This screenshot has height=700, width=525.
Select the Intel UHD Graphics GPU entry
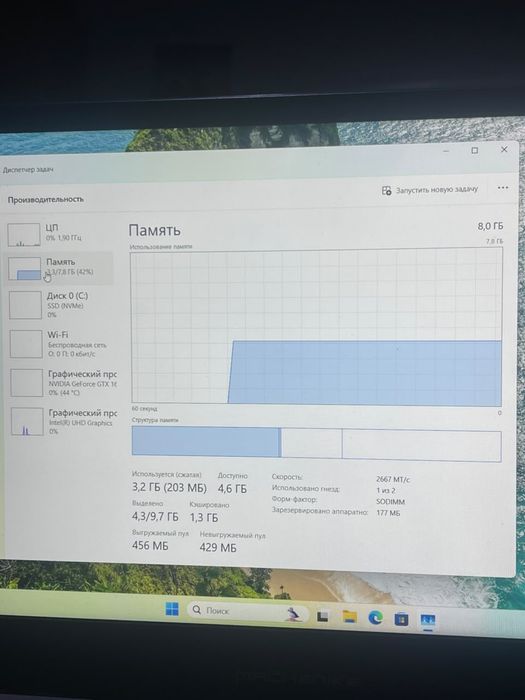(63, 421)
